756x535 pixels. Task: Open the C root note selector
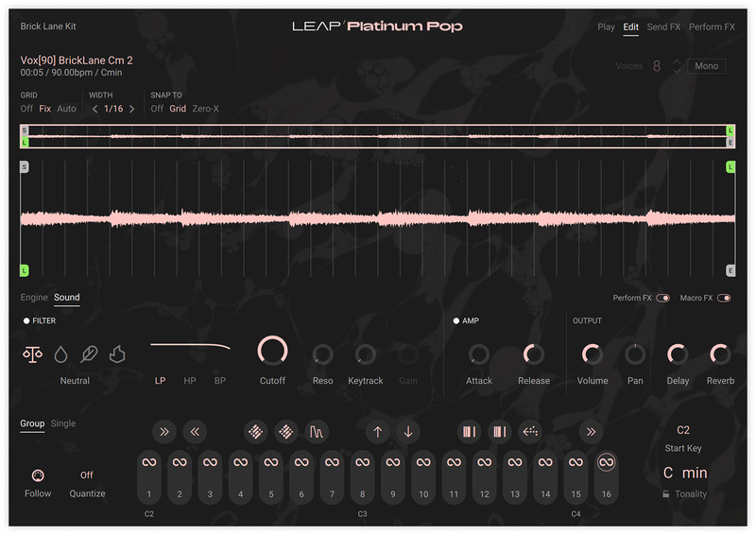tap(668, 473)
